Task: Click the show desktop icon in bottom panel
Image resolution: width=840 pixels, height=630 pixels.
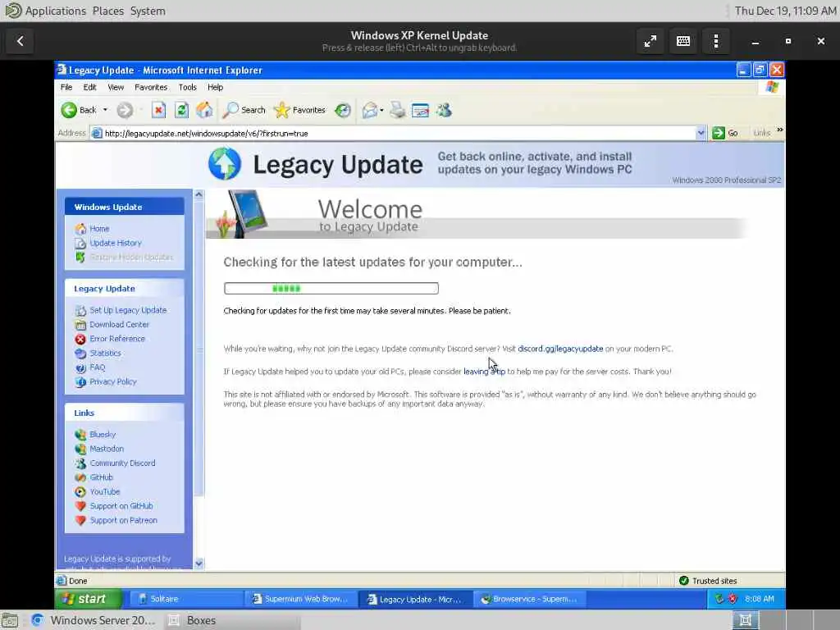Action: pyautogui.click(x=10, y=620)
